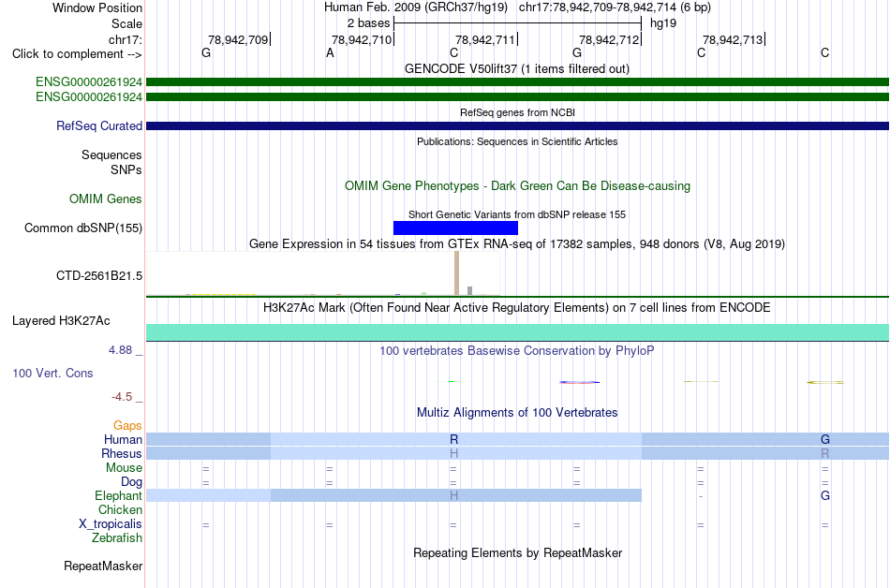Click the 'G' letter in the Elephant row

coord(825,495)
